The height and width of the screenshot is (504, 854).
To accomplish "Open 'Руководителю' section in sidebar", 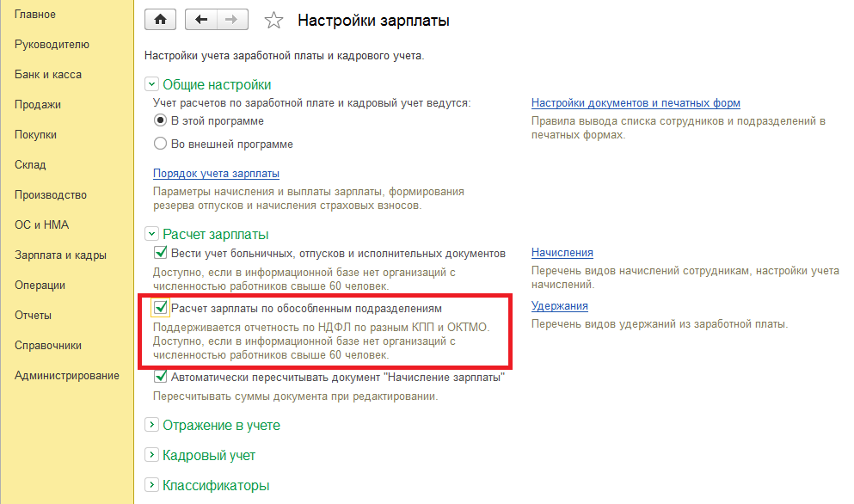I will click(x=52, y=44).
